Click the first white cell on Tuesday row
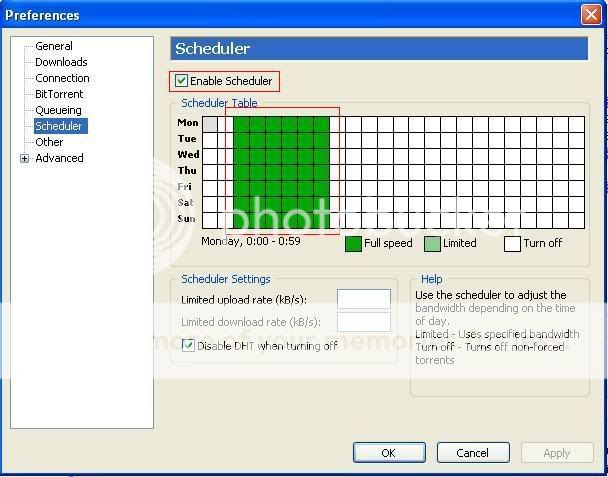 pyautogui.click(x=210, y=140)
